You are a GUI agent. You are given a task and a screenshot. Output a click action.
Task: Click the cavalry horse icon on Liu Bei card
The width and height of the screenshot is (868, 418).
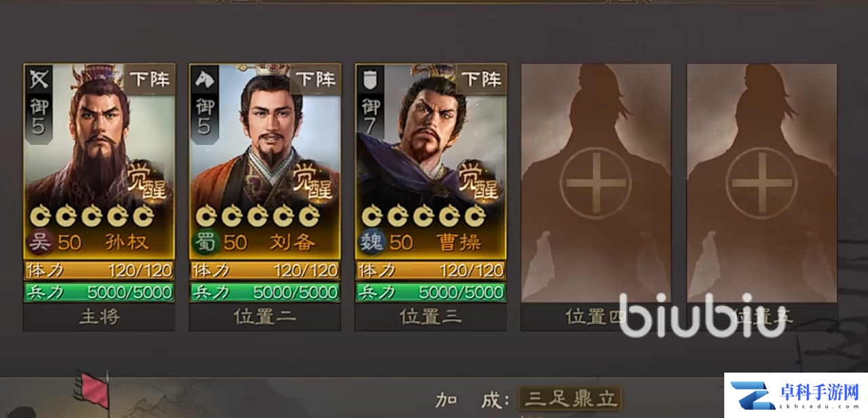(203, 81)
